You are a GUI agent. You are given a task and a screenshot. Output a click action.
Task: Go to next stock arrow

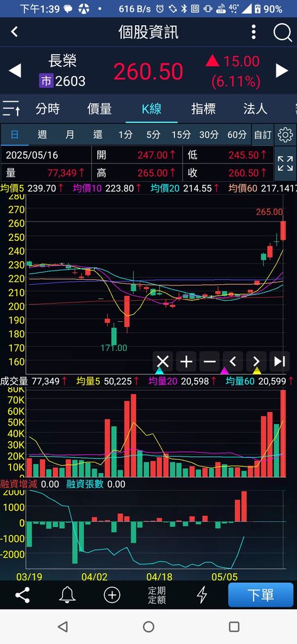(282, 70)
